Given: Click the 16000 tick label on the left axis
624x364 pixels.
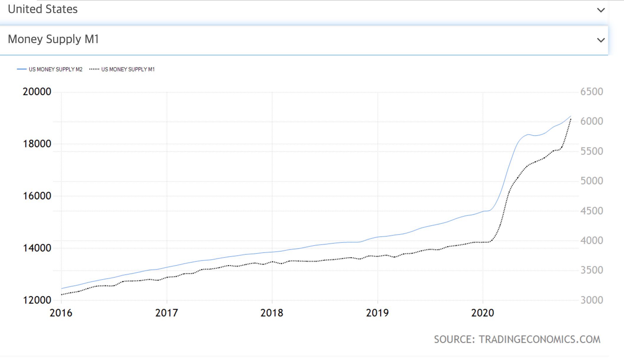Looking at the screenshot, I should 37,196.
